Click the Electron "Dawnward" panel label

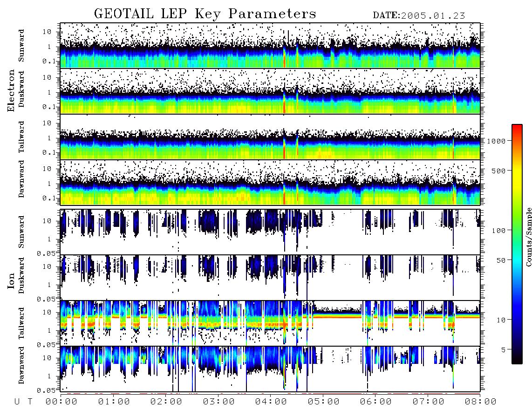pos(21,179)
